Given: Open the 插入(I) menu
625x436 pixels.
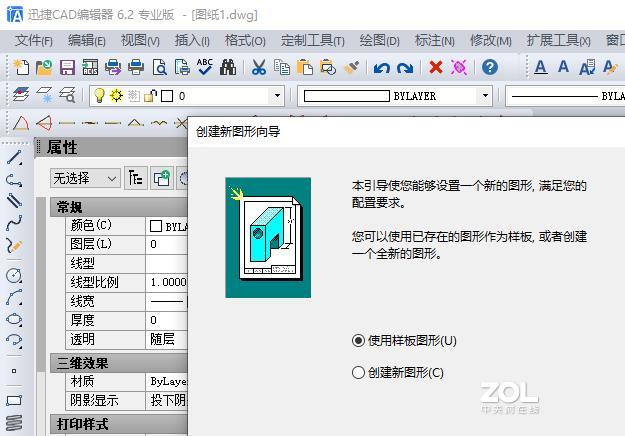Looking at the screenshot, I should pyautogui.click(x=192, y=41).
